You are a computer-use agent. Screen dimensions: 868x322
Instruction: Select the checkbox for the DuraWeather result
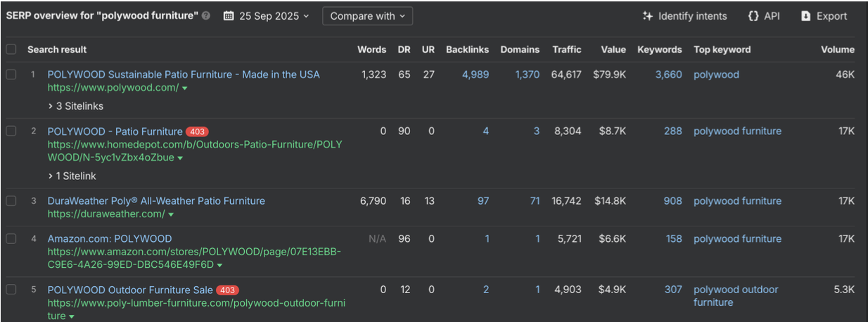click(11, 201)
